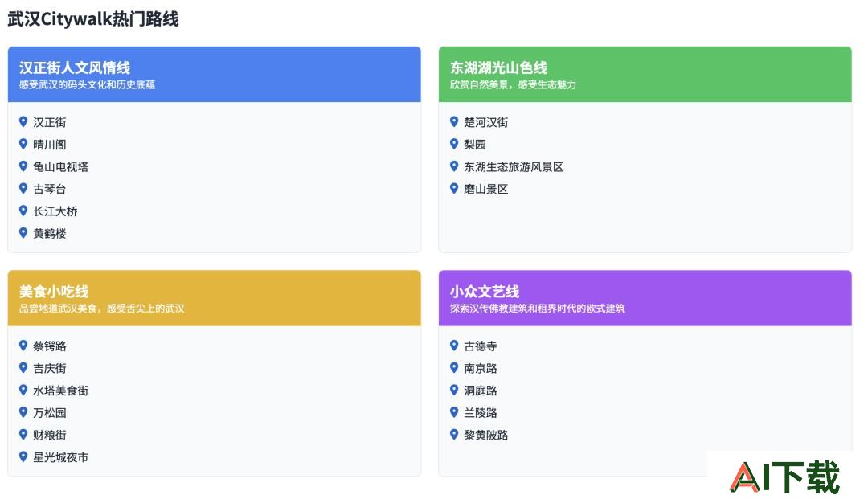Viewport: 868px width, 499px height.
Task: Select the 南京路 stop text
Action: point(480,368)
